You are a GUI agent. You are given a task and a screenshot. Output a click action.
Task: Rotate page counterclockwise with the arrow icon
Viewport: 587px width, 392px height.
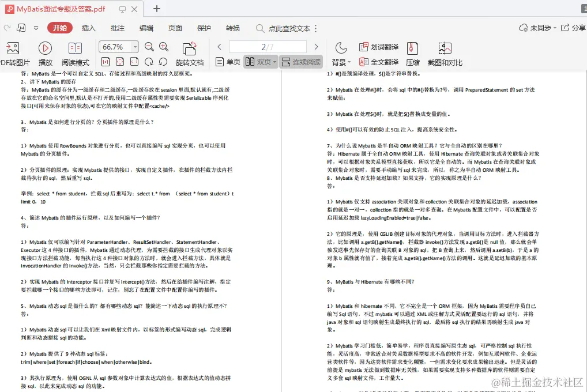163,62
